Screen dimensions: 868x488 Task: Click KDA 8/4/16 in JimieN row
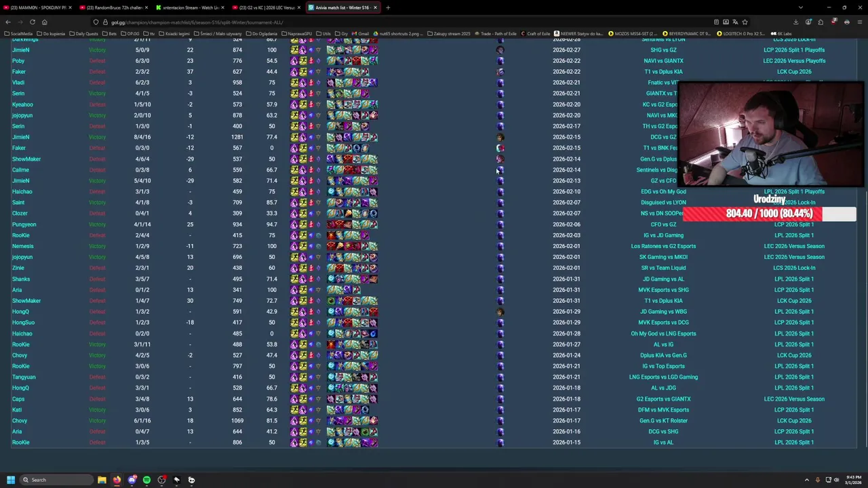(x=142, y=137)
